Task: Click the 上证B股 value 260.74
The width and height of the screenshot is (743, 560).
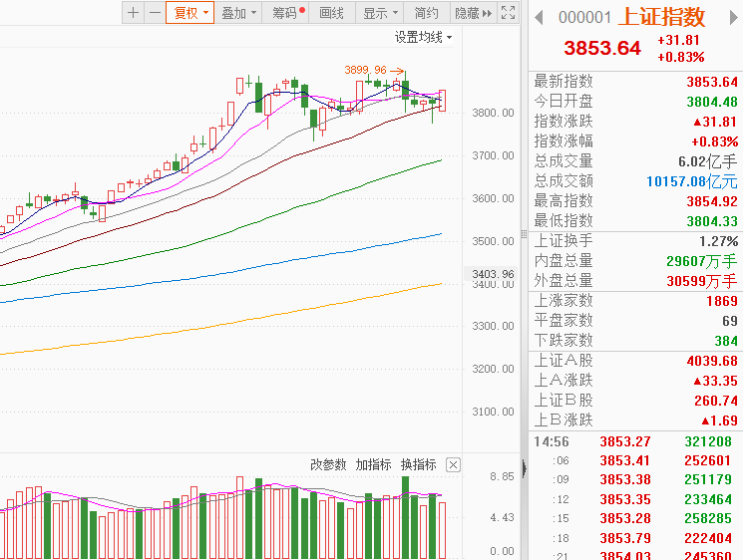Action: (x=715, y=401)
